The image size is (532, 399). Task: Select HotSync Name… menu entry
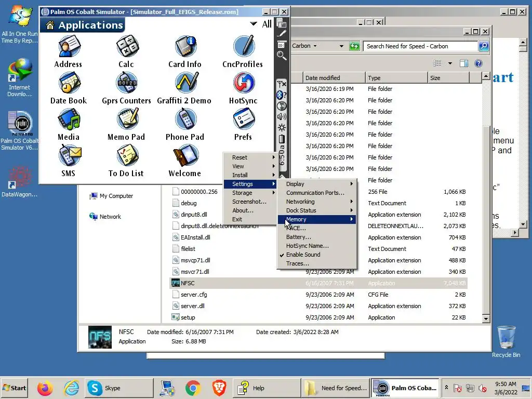coord(317,246)
